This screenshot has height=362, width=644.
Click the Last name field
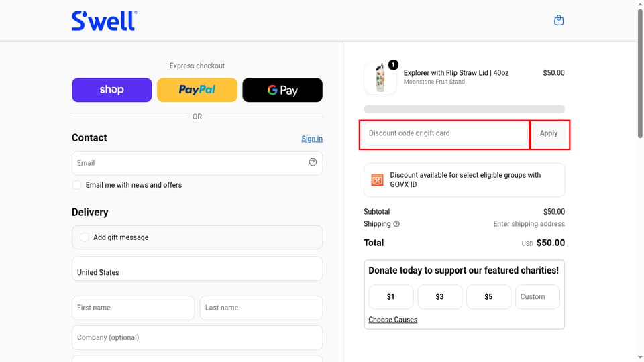(261, 308)
